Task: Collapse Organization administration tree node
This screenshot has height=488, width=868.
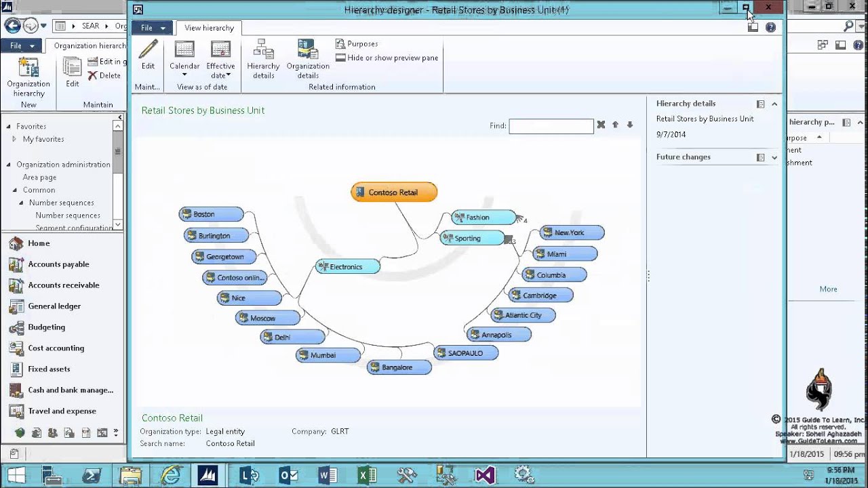Action: pyautogui.click(x=9, y=165)
